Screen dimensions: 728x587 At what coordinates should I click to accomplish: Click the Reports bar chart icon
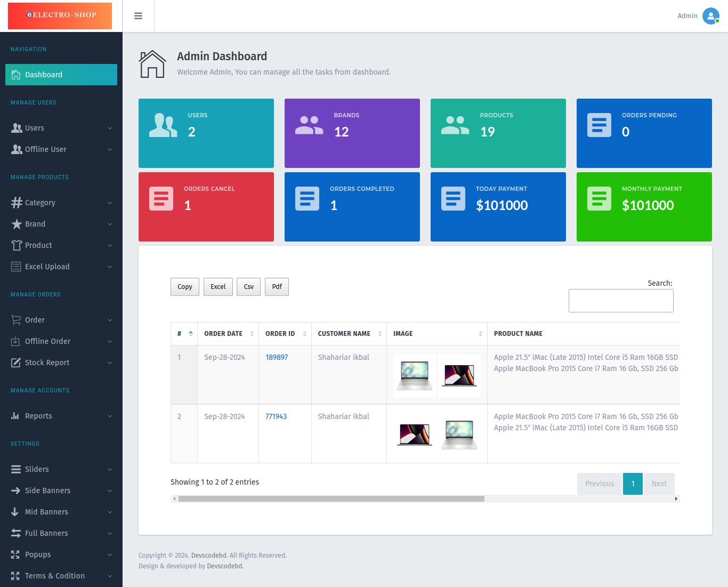click(15, 416)
